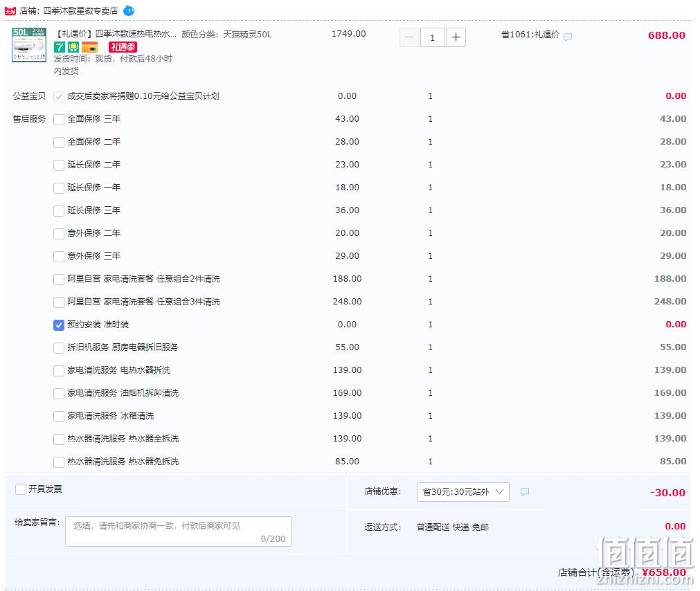Check 家电清洗服务 电热水器拆洗 option
The image size is (700, 591).
click(58, 371)
